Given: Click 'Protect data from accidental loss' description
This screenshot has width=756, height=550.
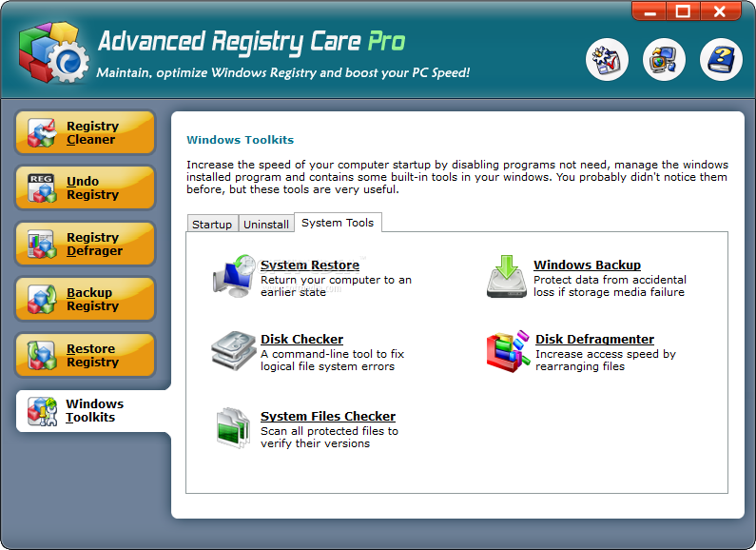Looking at the screenshot, I should pyautogui.click(x=610, y=286).
